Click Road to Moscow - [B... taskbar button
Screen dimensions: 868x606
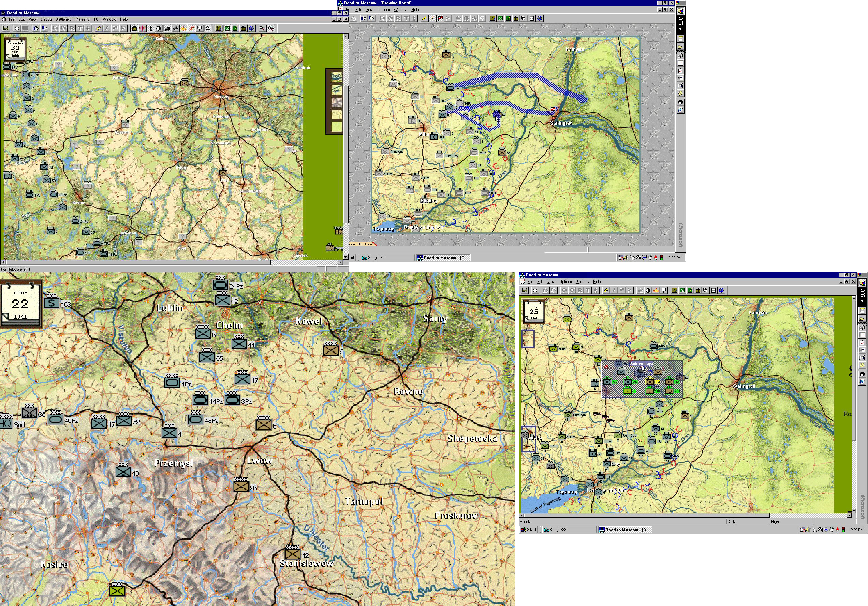[x=624, y=530]
